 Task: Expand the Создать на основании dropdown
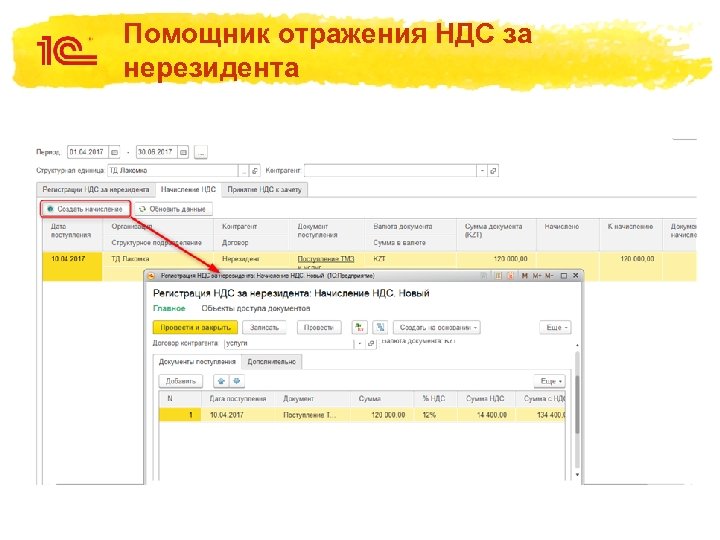click(x=437, y=327)
